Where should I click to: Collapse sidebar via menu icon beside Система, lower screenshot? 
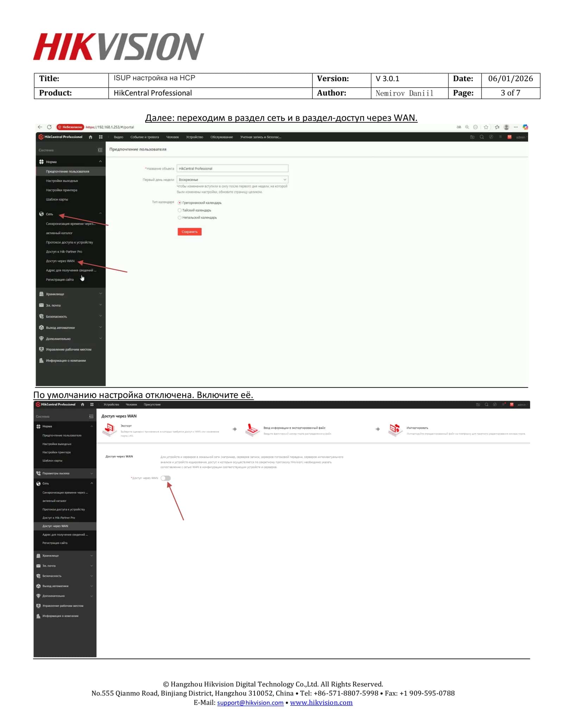[91, 416]
